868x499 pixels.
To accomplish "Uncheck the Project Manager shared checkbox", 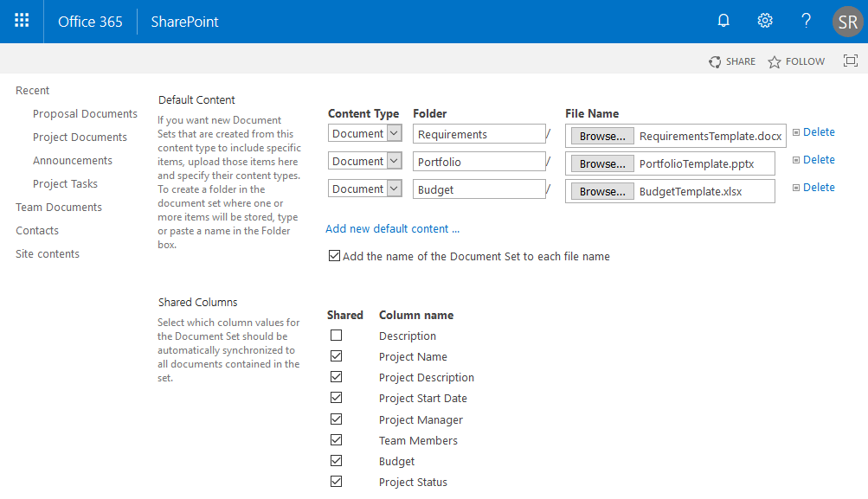I will 337,419.
